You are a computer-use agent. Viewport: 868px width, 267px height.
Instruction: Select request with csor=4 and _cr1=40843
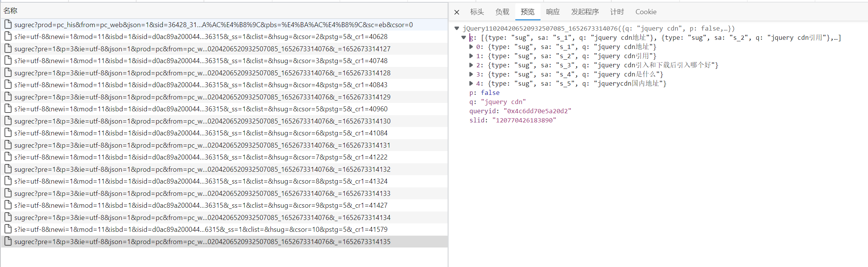224,85
